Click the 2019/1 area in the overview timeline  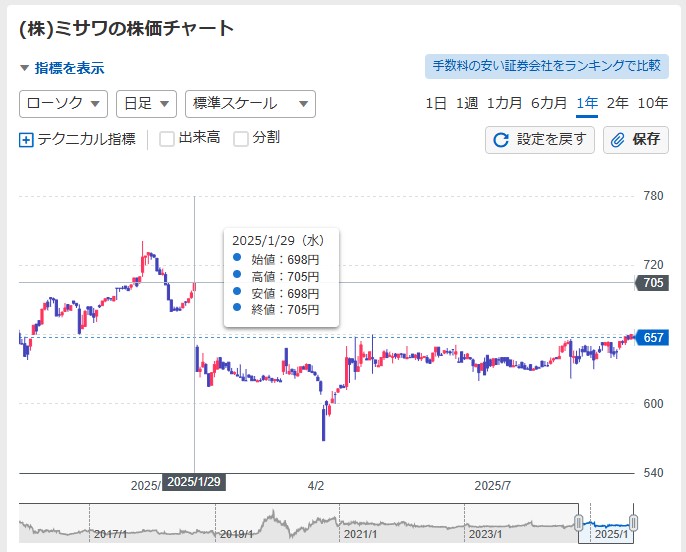point(236,534)
